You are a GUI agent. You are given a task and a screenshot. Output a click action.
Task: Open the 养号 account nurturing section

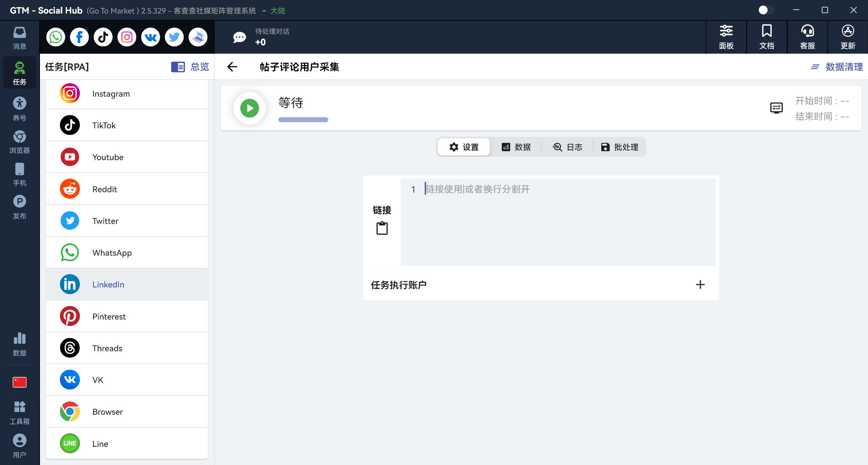pos(20,109)
